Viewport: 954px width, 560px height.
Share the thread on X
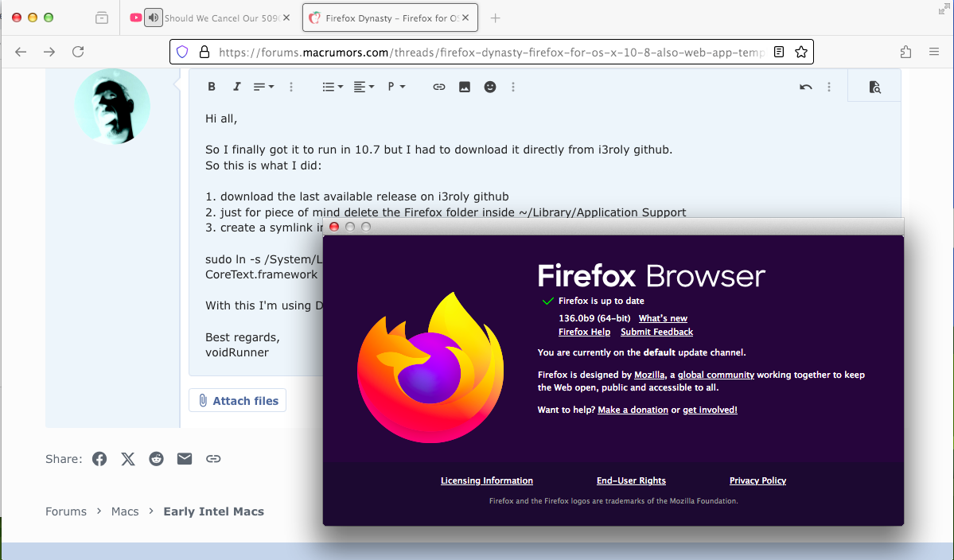(x=128, y=459)
